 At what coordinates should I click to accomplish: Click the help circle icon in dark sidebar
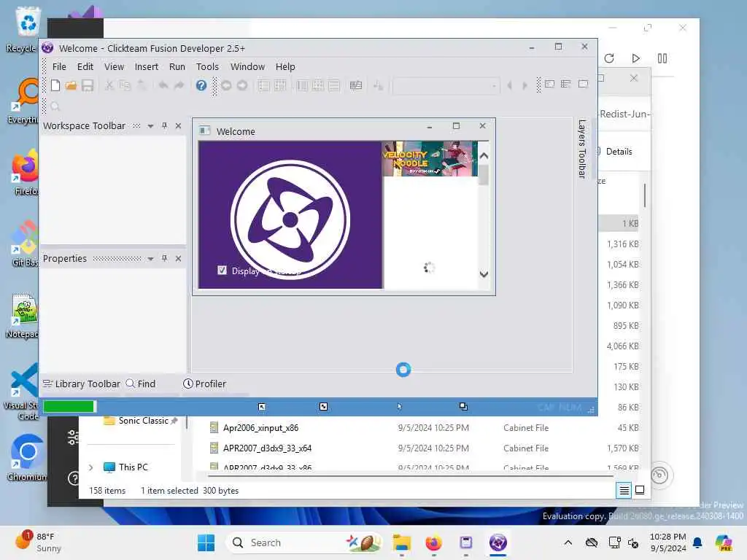[74, 478]
